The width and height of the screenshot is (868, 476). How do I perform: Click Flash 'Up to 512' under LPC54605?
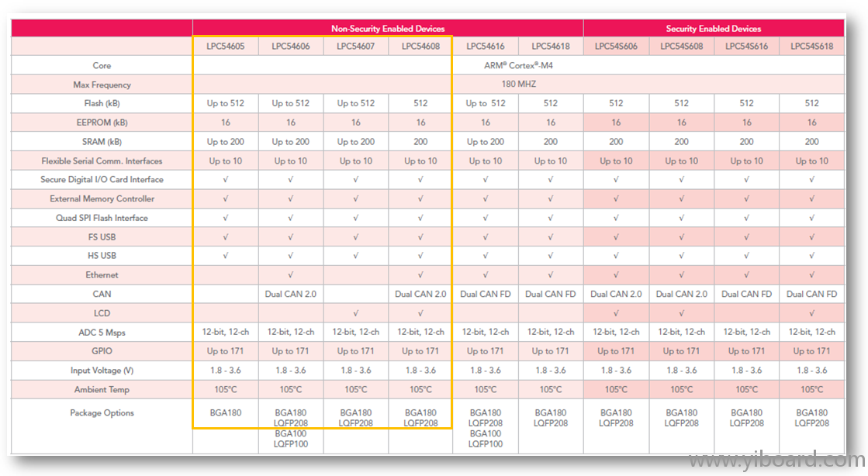pos(225,104)
